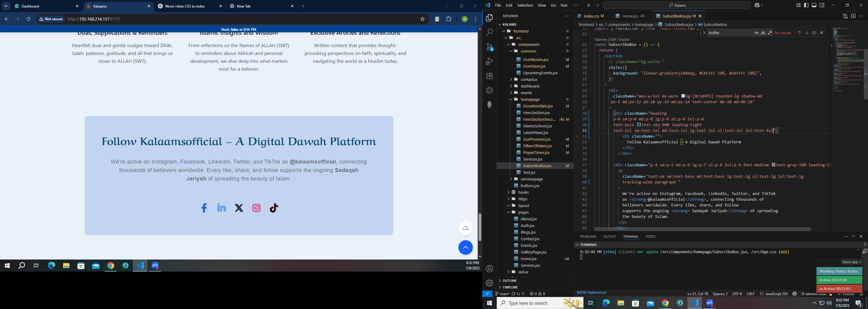Click the Explorer icon in activity bar

[x=489, y=18]
